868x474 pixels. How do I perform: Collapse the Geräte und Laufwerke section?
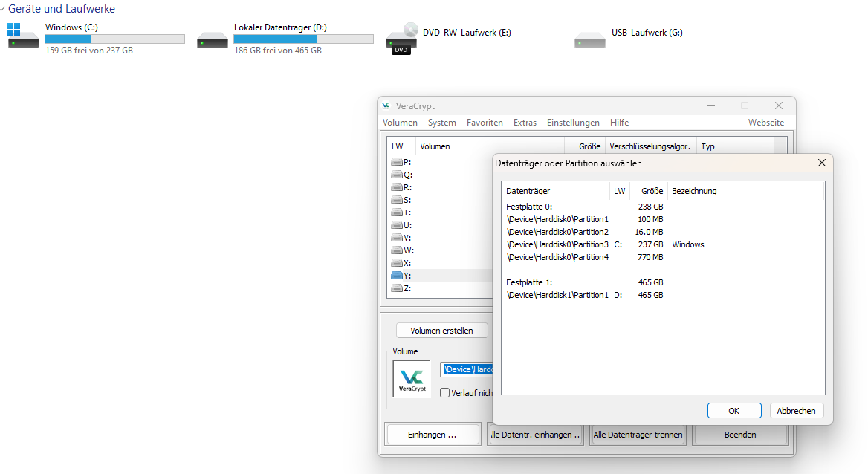pyautogui.click(x=3, y=9)
